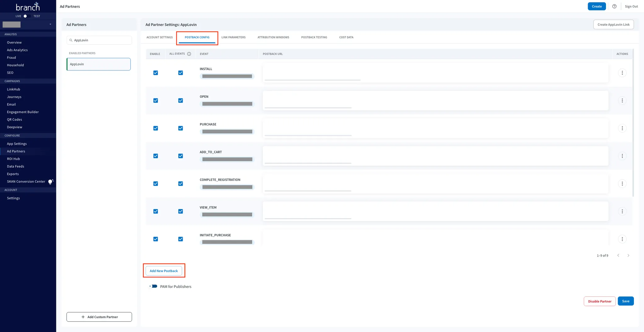The height and width of the screenshot is (332, 644).
Task: Click the postback table vertical scrollbar
Action: [633, 123]
